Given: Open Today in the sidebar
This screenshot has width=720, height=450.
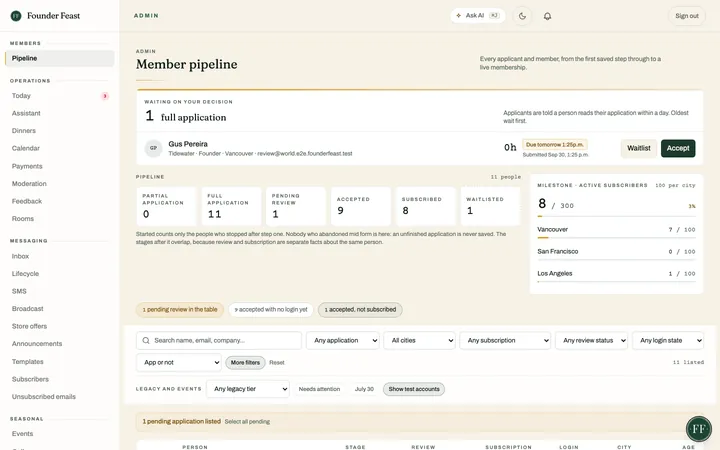Looking at the screenshot, I should (x=59, y=96).
